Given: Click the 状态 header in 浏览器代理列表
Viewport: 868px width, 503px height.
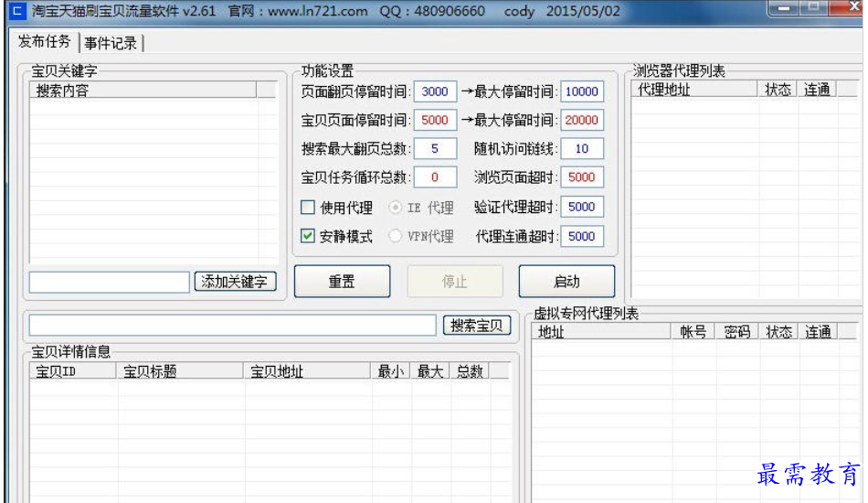Looking at the screenshot, I should point(778,90).
